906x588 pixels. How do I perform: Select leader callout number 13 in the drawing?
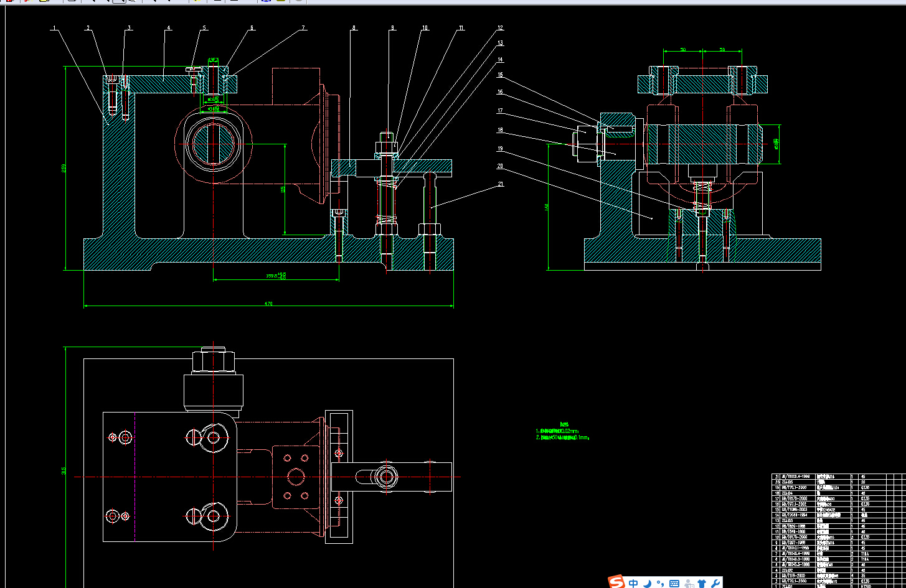[500, 44]
